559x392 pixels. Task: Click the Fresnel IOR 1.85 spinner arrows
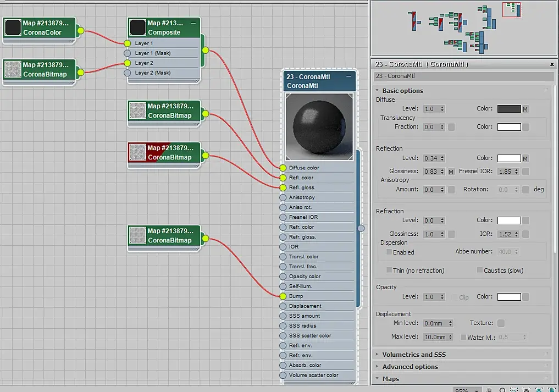516,172
